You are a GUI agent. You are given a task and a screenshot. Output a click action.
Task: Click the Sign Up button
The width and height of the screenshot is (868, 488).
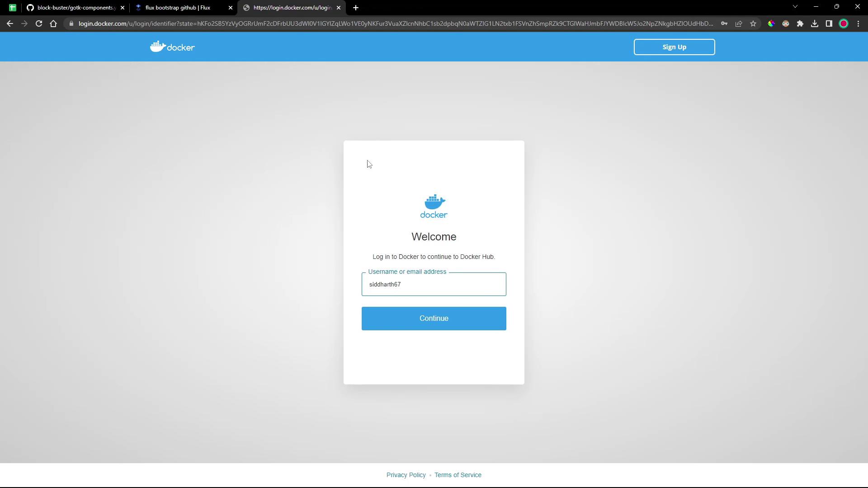[674, 47]
